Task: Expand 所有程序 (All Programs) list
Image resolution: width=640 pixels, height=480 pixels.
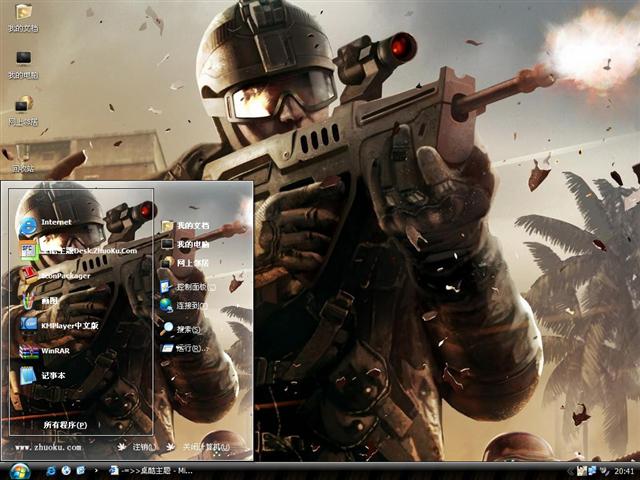Action: coord(64,425)
